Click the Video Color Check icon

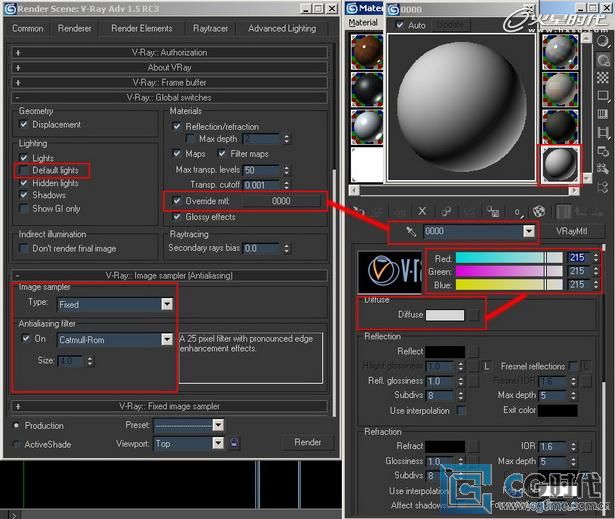point(602,114)
